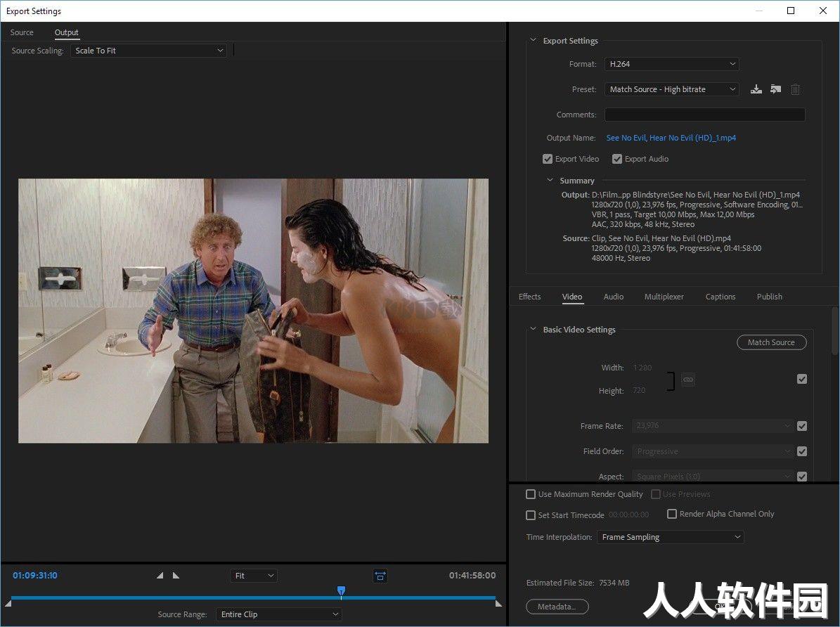The height and width of the screenshot is (627, 840).
Task: Open the Source Scaling dropdown
Action: point(149,51)
